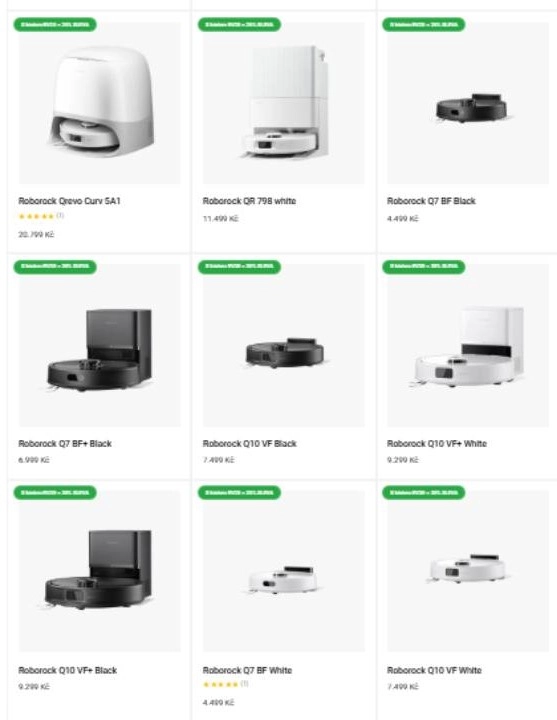Open Roborock Qrevo Curv 5A1 product image
This screenshot has width=557, height=720.
(x=100, y=103)
